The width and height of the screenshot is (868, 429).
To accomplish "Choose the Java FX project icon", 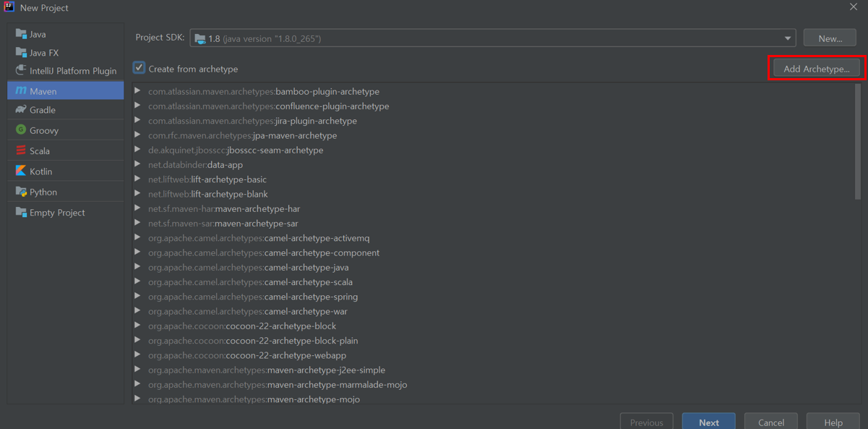I will pyautogui.click(x=21, y=53).
